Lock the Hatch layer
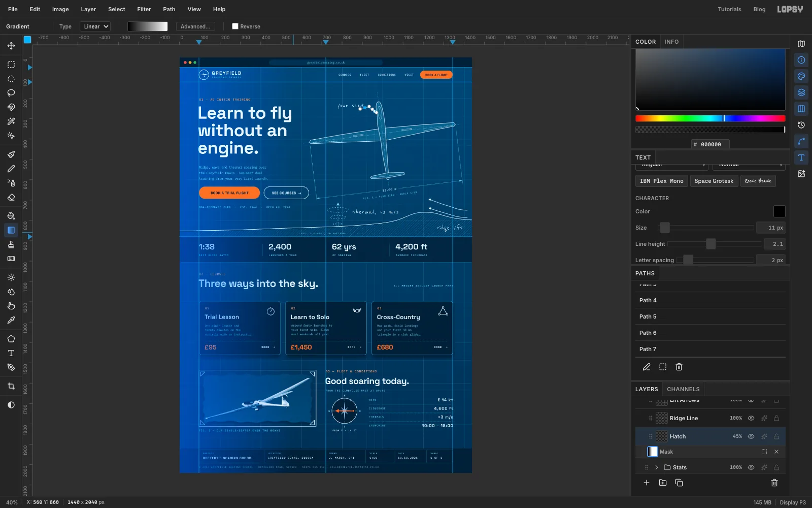Viewport: 812px width, 508px height. pyautogui.click(x=776, y=436)
